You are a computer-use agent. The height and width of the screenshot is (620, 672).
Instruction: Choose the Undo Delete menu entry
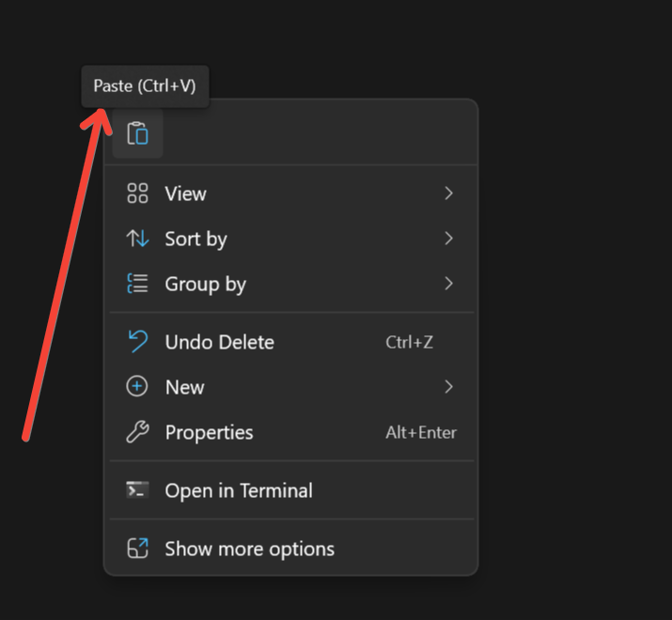click(x=219, y=342)
